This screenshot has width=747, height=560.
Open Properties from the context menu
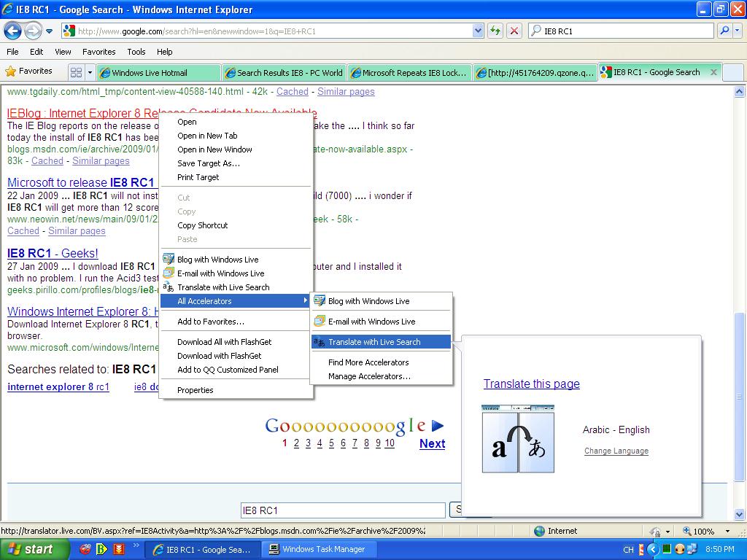click(x=236, y=390)
